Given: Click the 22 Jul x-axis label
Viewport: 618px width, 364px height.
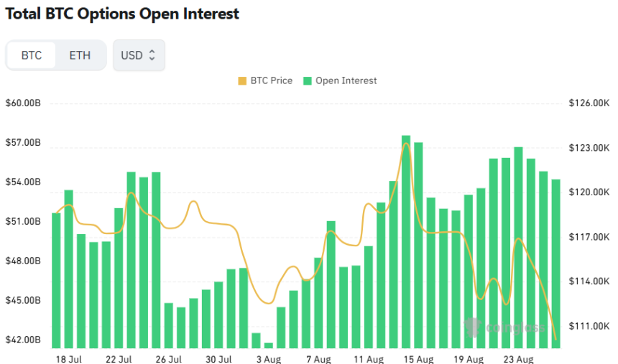Looking at the screenshot, I should [119, 359].
